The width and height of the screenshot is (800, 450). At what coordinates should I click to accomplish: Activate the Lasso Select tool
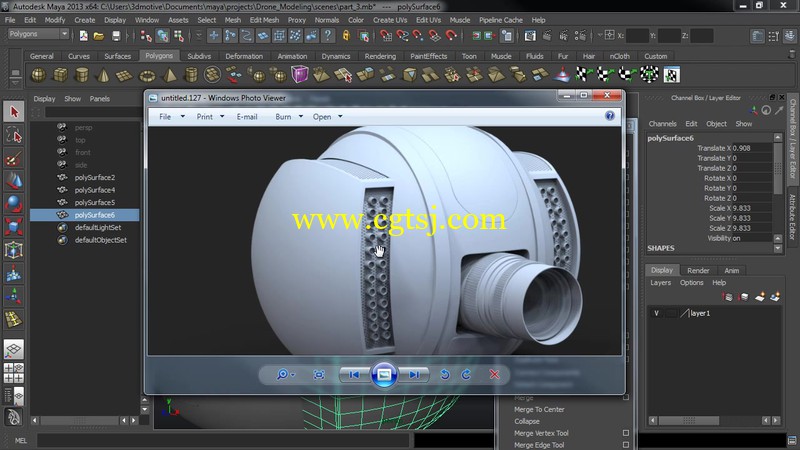click(14, 135)
